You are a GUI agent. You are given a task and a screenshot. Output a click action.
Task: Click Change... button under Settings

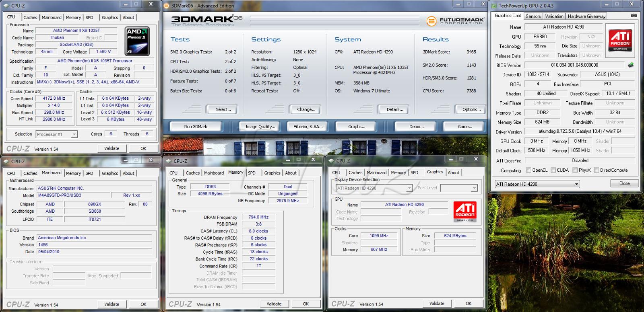(306, 109)
